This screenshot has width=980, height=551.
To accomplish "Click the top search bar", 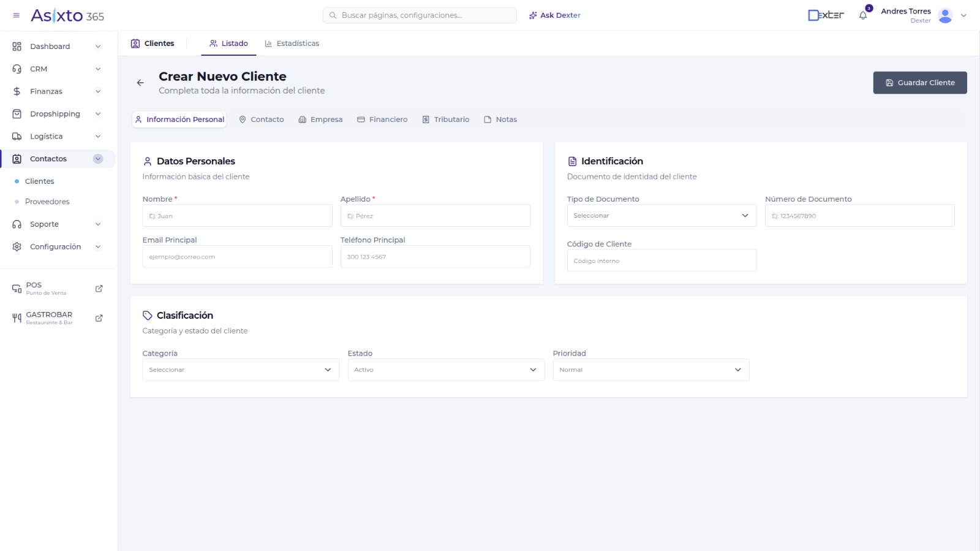I will coord(420,15).
